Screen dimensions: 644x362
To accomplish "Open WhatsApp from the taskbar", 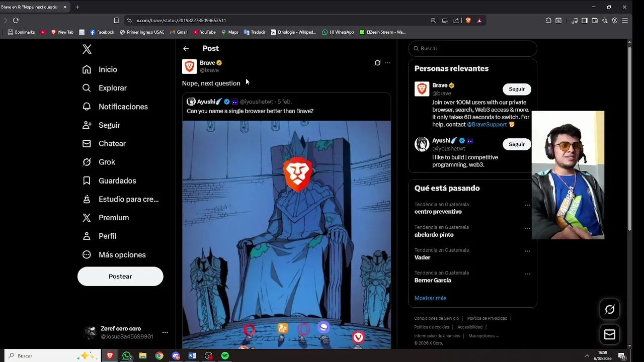I will 127,356.
